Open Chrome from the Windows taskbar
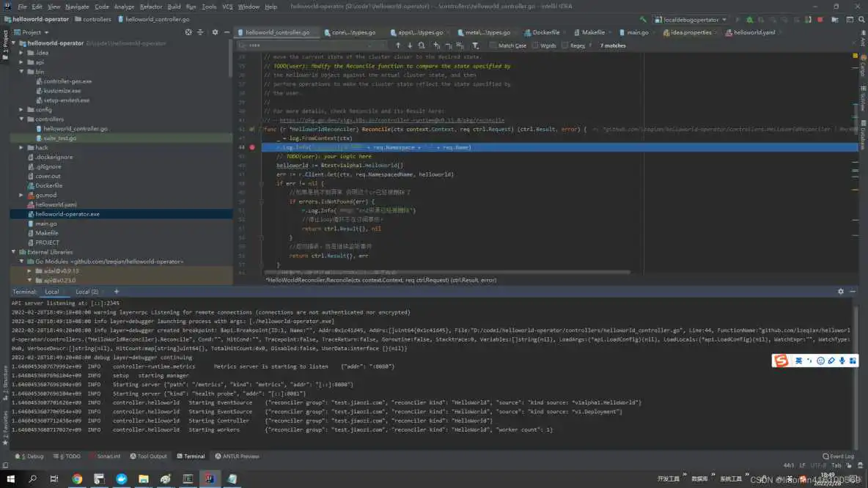 click(76, 480)
